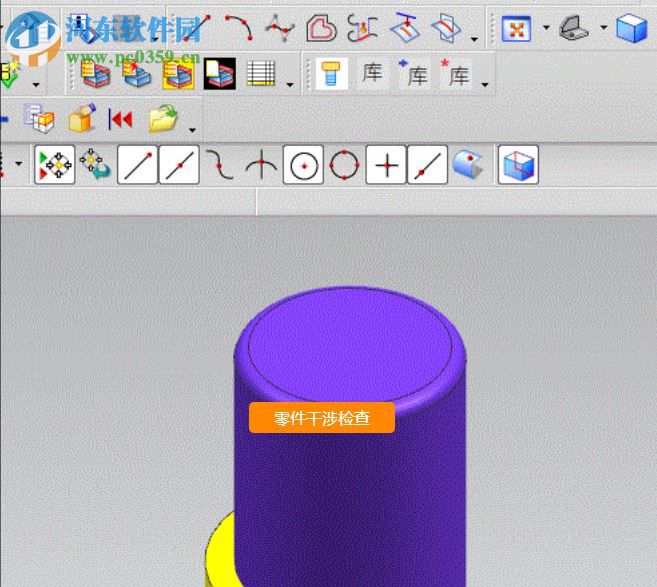This screenshot has width=657, height=587.
Task: Click the 库 button with red asterisk
Action: coord(455,73)
